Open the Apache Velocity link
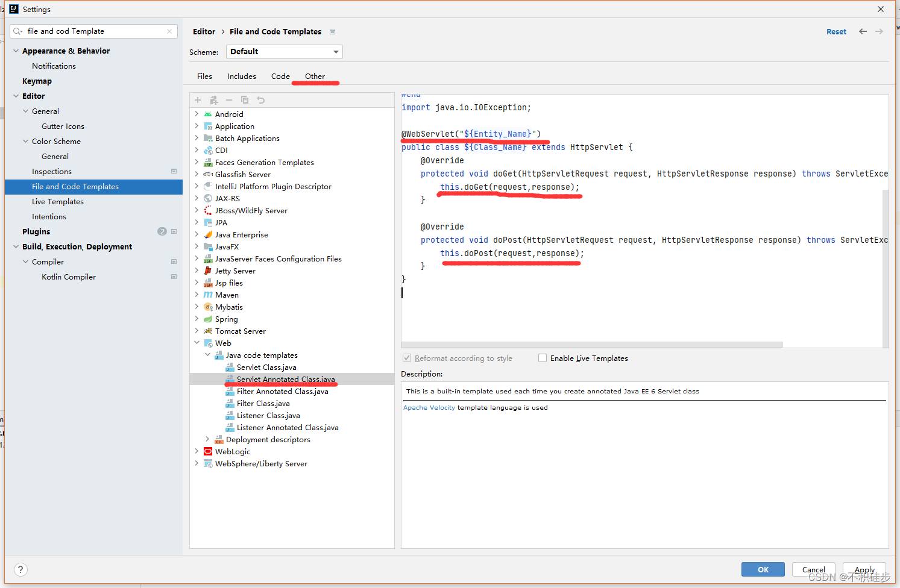The height and width of the screenshot is (588, 900). 429,408
